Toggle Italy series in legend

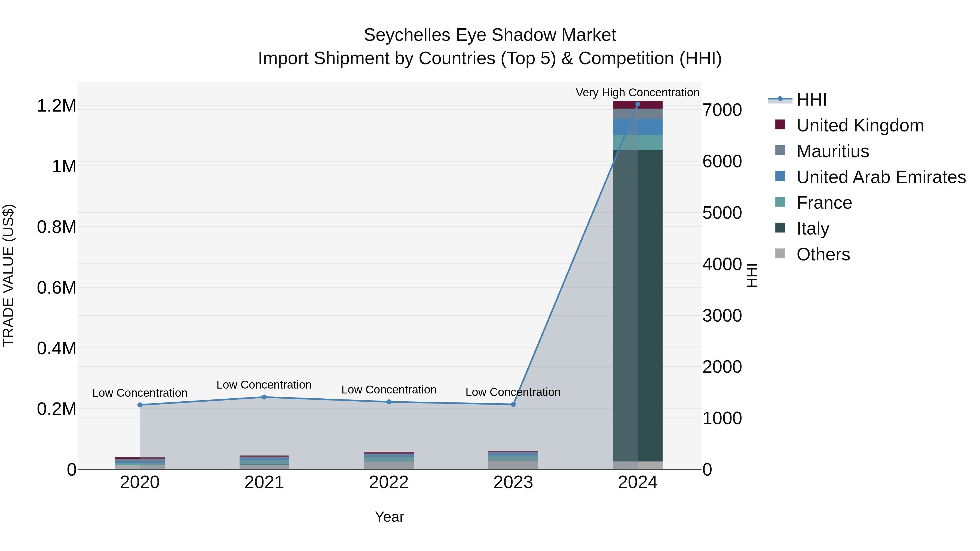point(802,229)
